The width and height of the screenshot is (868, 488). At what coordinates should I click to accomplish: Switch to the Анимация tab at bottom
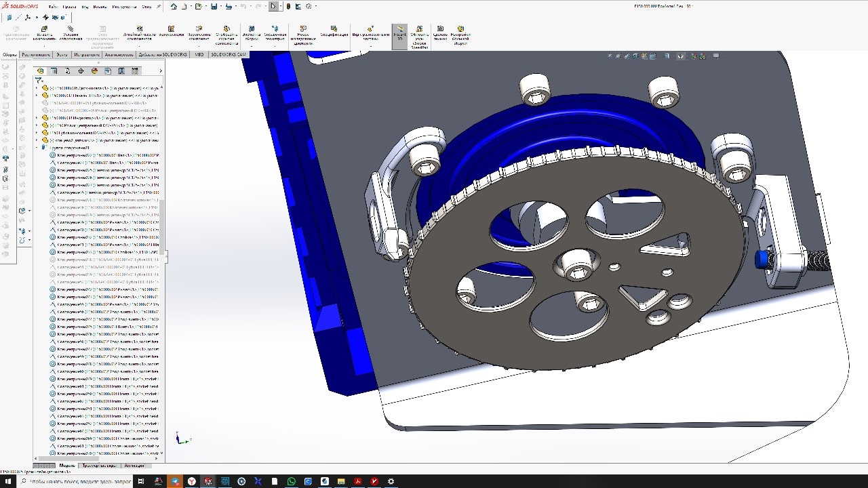(x=134, y=466)
